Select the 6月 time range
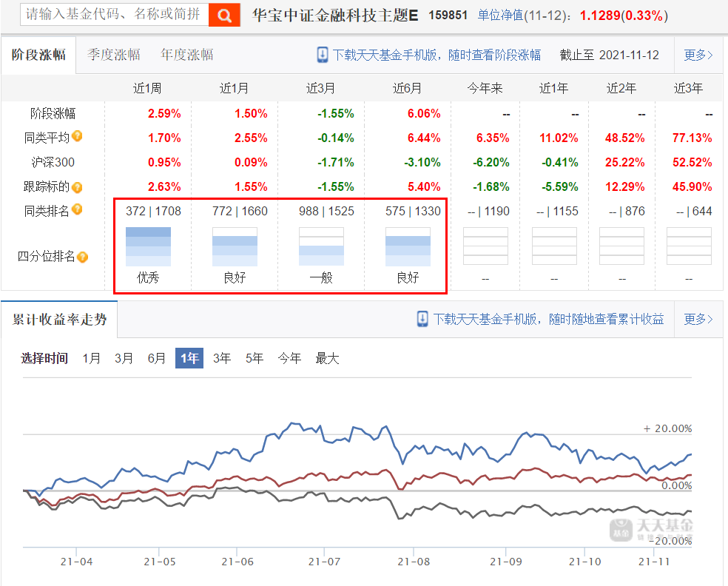The height and width of the screenshot is (586, 728). point(156,358)
